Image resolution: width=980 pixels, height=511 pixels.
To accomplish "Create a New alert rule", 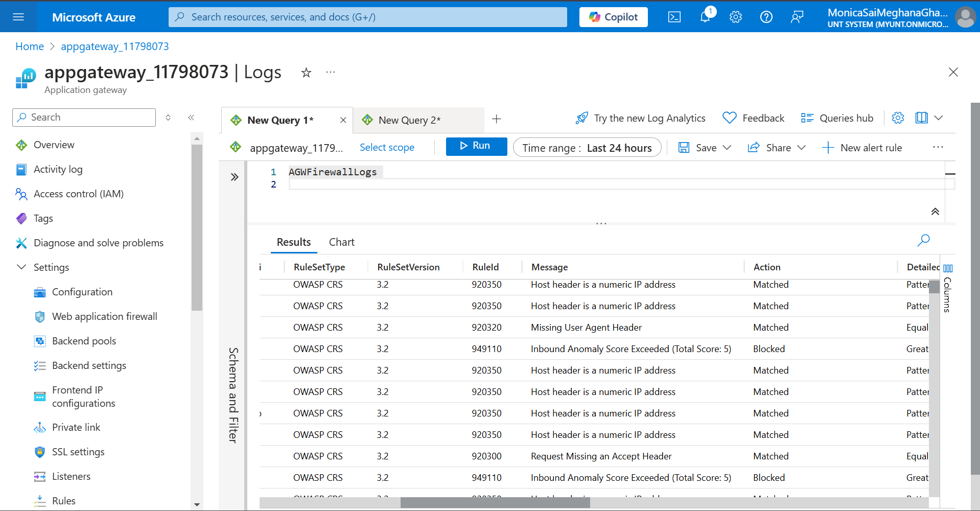I will 862,148.
